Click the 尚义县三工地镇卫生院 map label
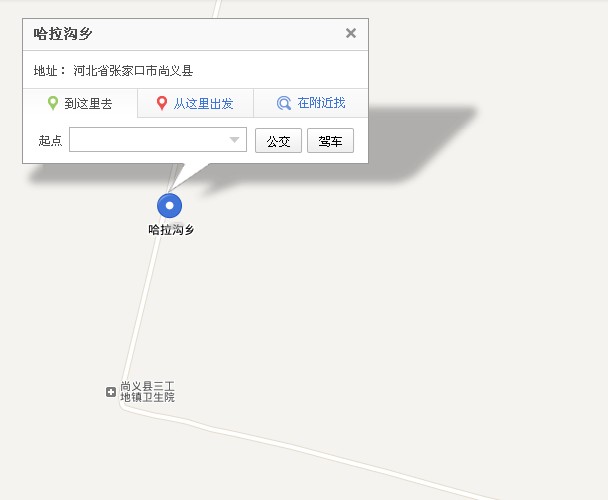Image resolution: width=608 pixels, height=500 pixels. click(147, 392)
